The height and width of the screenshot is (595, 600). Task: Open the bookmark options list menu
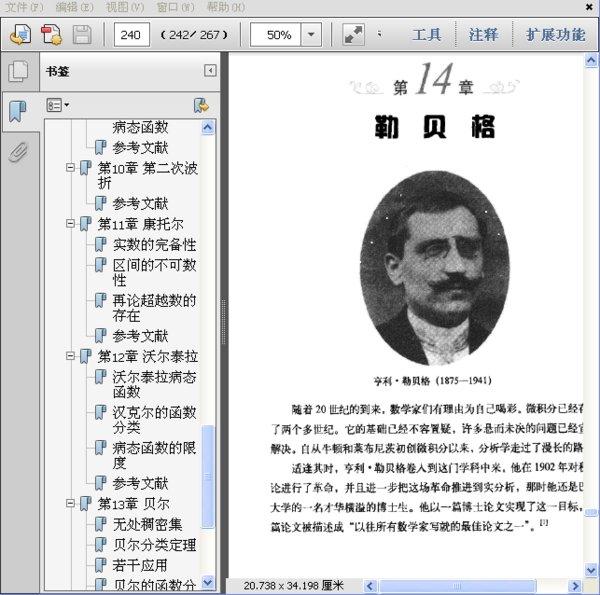click(58, 105)
